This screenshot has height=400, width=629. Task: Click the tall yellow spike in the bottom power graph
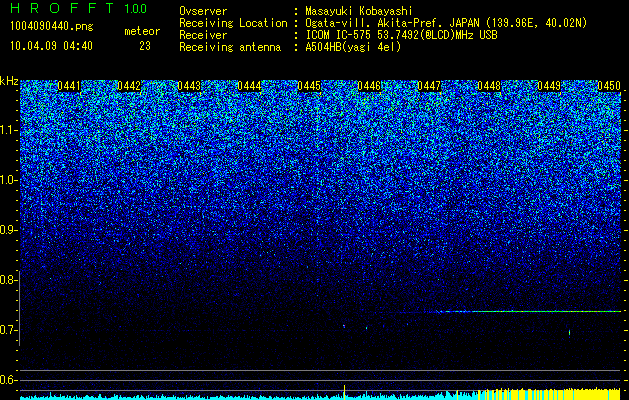345,392
